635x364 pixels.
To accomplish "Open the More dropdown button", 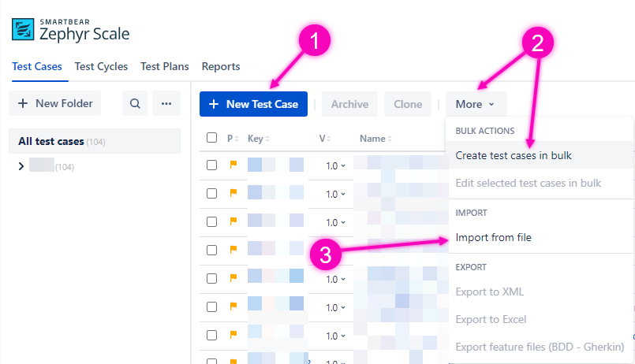I will click(x=476, y=104).
